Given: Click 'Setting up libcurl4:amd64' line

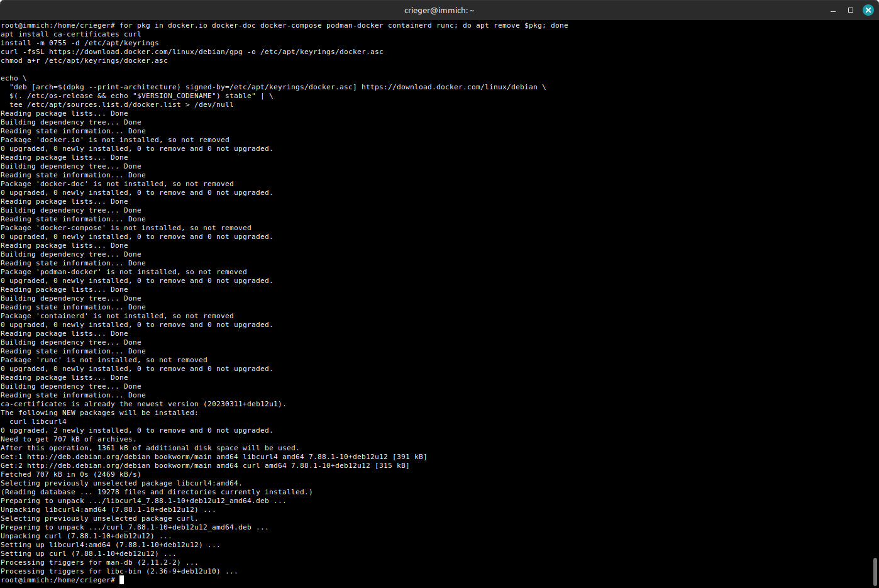Looking at the screenshot, I should point(111,545).
